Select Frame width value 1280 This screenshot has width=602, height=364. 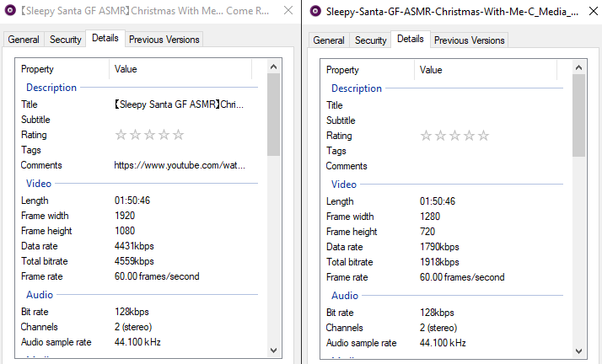coord(430,217)
